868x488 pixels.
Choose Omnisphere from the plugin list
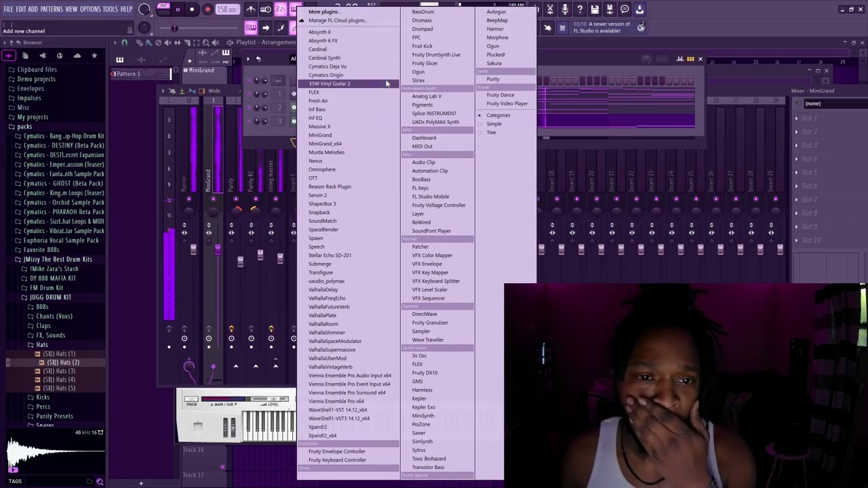click(x=322, y=169)
